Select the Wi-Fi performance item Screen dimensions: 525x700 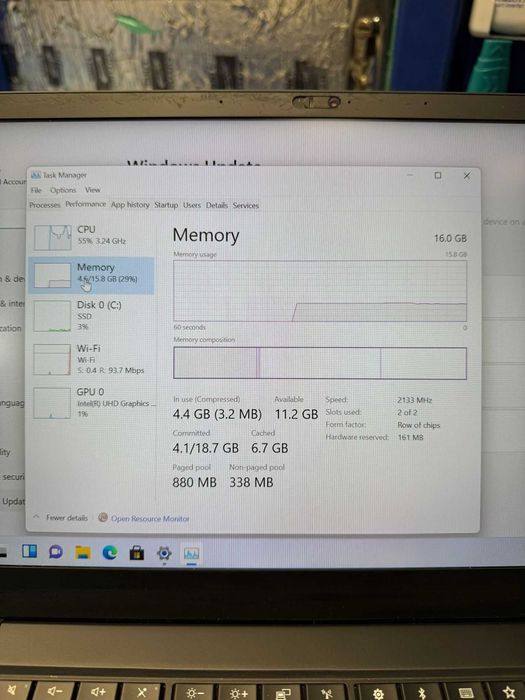(92, 359)
